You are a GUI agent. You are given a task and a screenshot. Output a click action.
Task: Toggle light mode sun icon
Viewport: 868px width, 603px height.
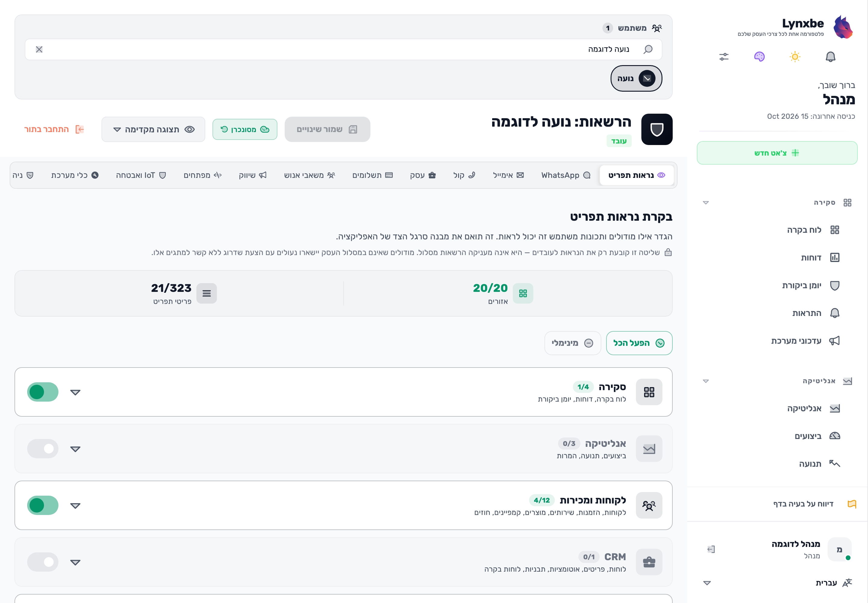[795, 57]
